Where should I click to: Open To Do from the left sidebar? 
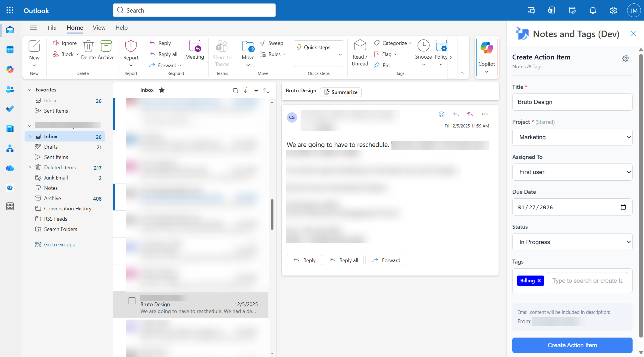[x=10, y=109]
